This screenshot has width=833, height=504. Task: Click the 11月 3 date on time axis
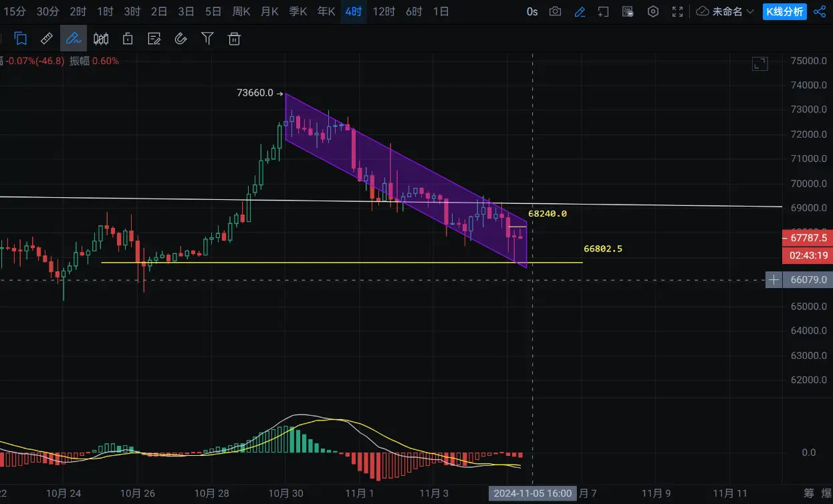coord(433,493)
